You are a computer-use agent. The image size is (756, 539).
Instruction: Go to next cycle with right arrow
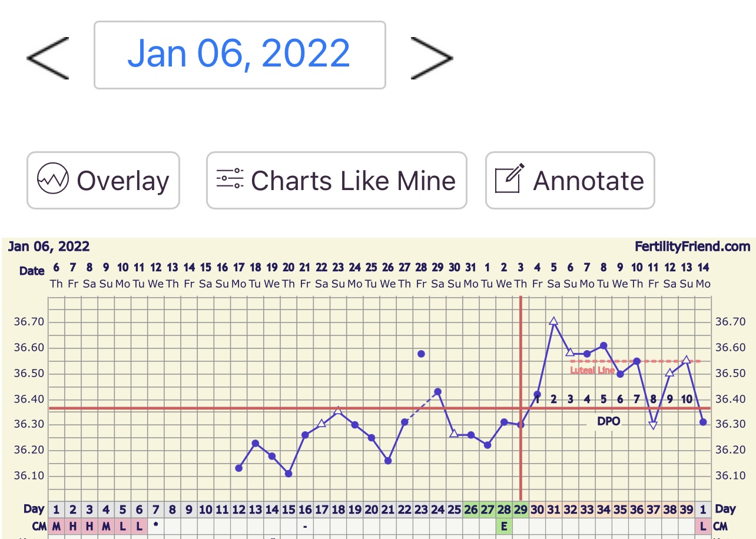432,58
